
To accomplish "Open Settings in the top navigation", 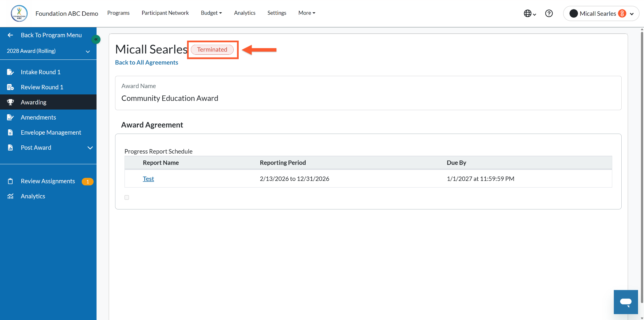I will pyautogui.click(x=277, y=13).
